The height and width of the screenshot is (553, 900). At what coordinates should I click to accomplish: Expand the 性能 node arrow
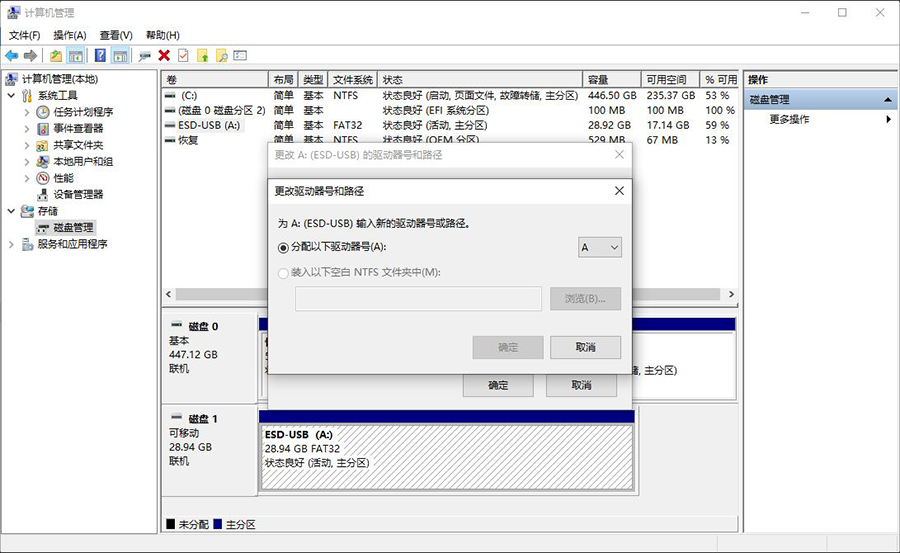(26, 178)
